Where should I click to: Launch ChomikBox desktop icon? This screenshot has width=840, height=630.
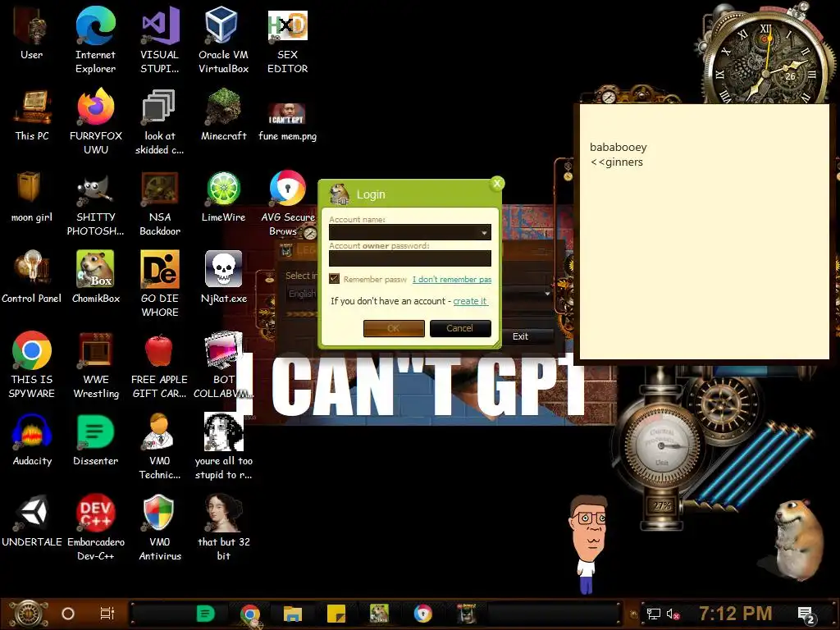pos(96,276)
